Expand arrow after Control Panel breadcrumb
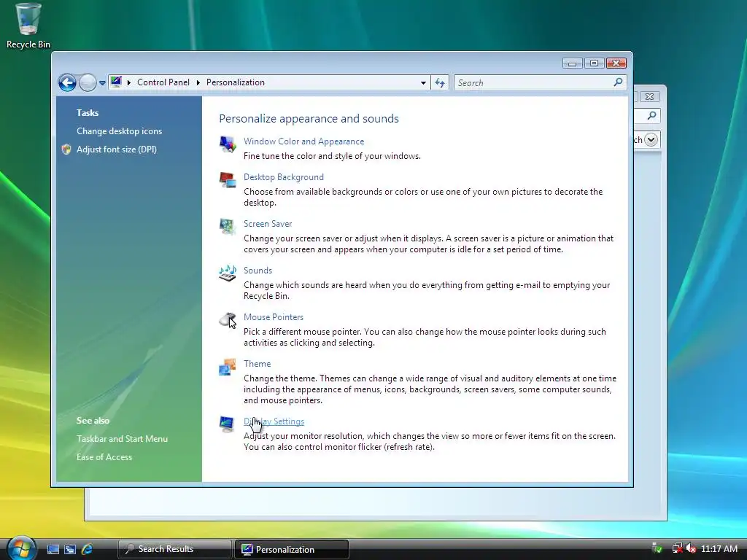 click(x=198, y=83)
